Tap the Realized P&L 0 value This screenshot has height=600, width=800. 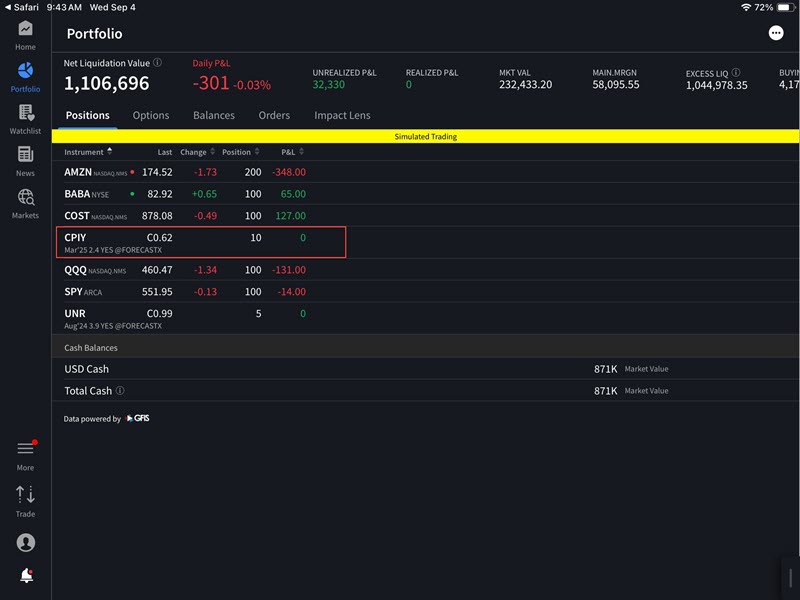click(x=408, y=85)
